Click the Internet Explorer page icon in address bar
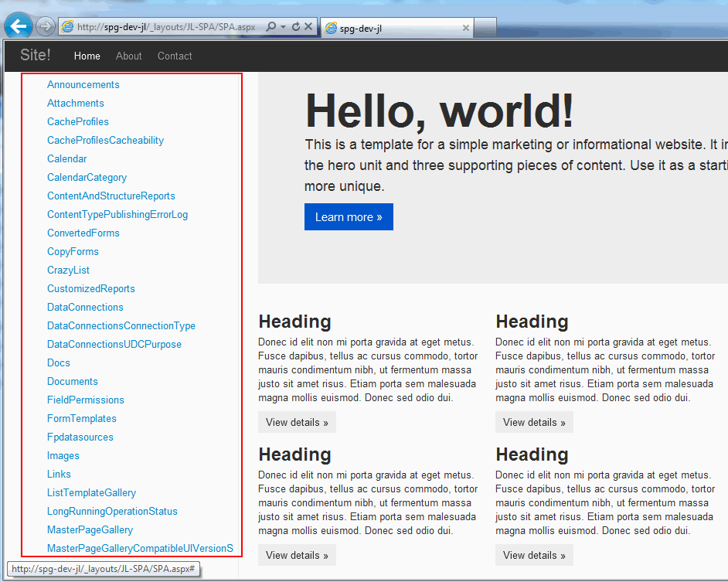728x582 pixels. click(66, 27)
